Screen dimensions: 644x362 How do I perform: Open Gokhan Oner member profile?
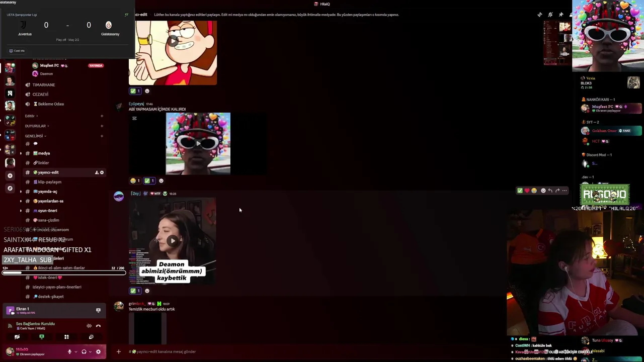[x=611, y=131]
